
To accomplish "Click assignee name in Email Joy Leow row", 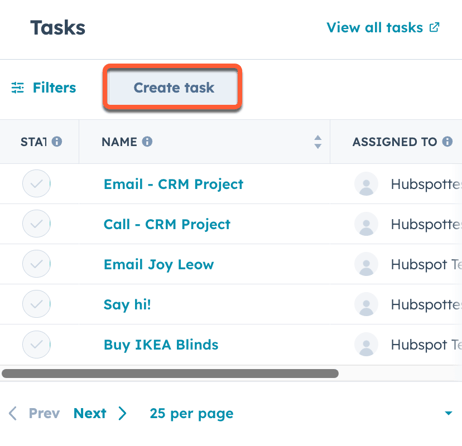I will (x=426, y=265).
